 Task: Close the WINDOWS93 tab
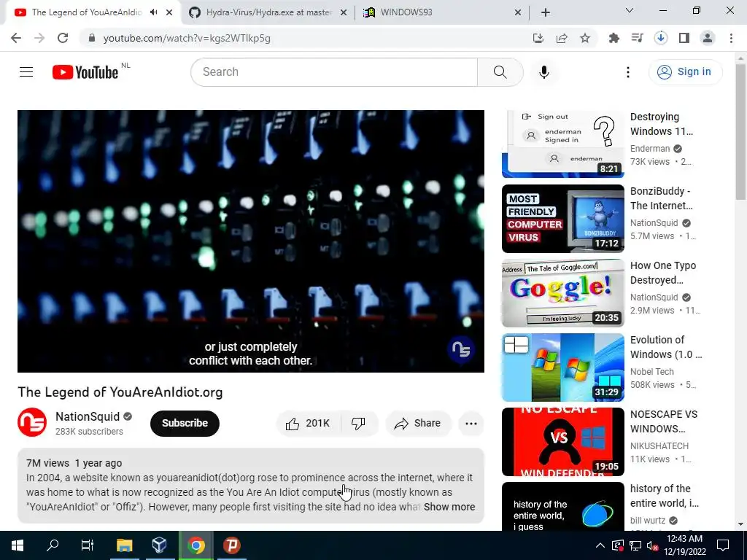coord(518,13)
